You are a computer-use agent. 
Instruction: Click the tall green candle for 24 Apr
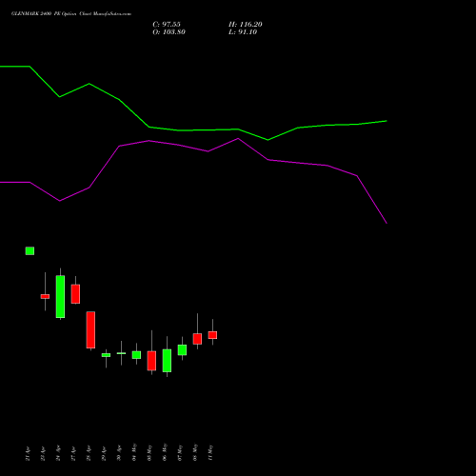point(60,296)
